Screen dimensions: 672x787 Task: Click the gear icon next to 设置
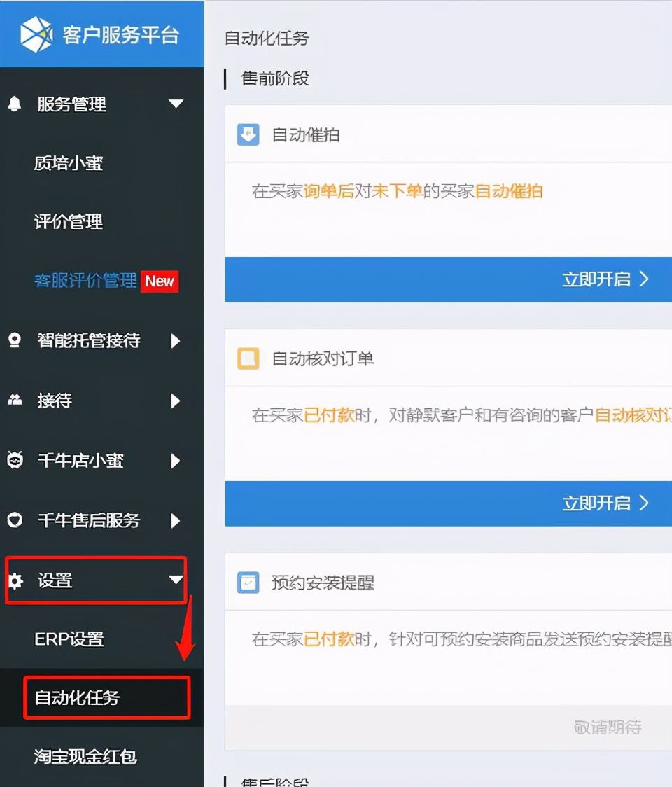coord(15,581)
